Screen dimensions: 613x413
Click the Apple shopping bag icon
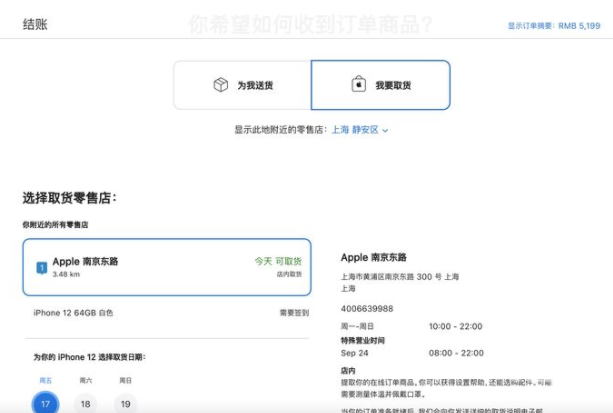[357, 85]
